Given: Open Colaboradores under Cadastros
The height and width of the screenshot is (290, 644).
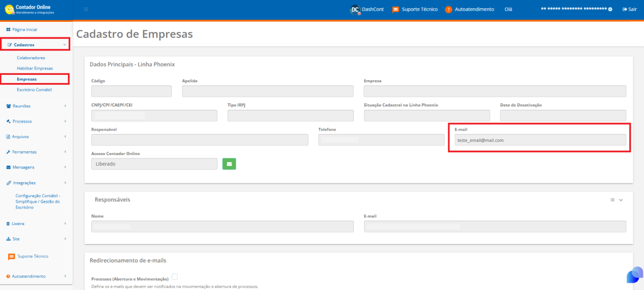Looking at the screenshot, I should coord(31,58).
